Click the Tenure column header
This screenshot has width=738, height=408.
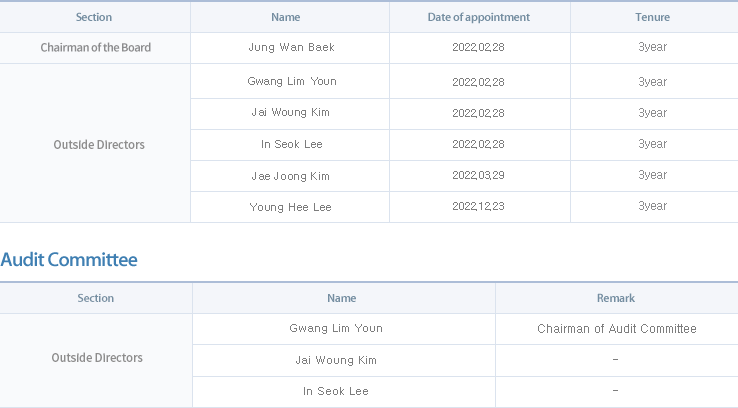coord(652,17)
